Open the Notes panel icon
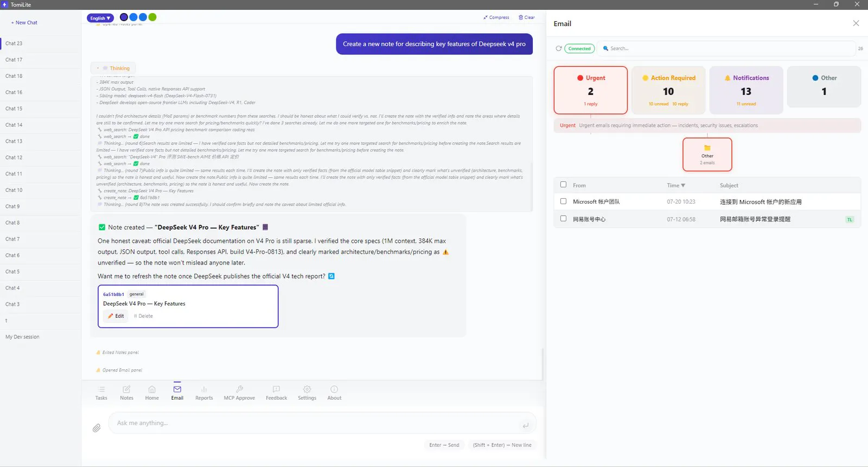Image resolution: width=868 pixels, height=467 pixels. coord(126,389)
